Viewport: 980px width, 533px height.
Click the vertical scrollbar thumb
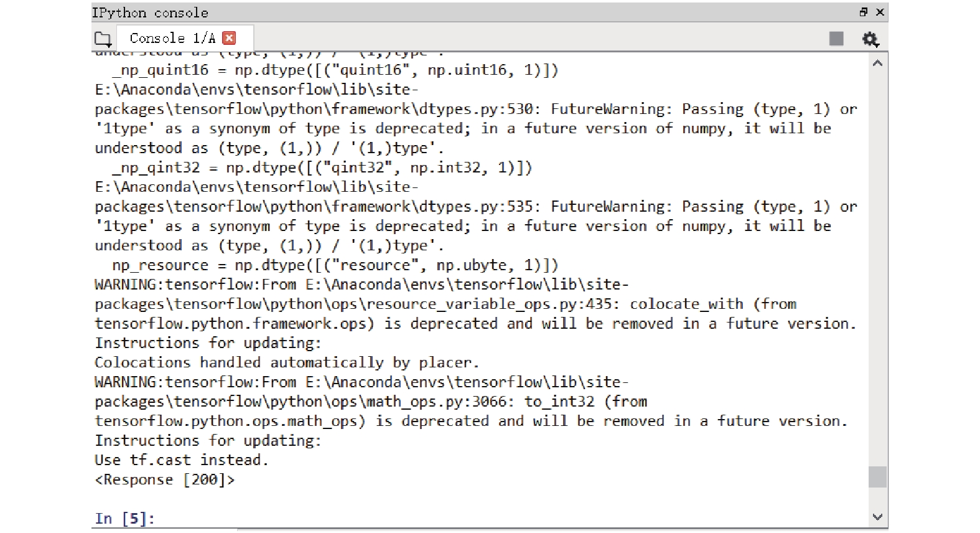877,477
